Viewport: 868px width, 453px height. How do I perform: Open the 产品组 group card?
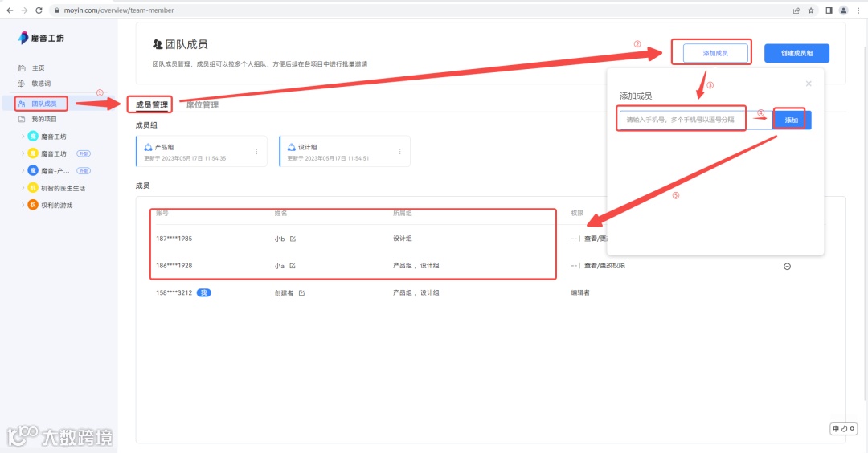tap(202, 151)
